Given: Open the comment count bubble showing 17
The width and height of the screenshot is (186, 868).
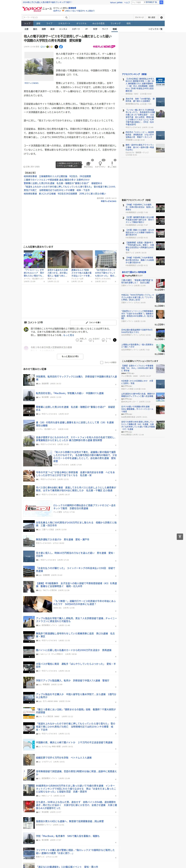Looking at the screenshot, I should (43, 47).
